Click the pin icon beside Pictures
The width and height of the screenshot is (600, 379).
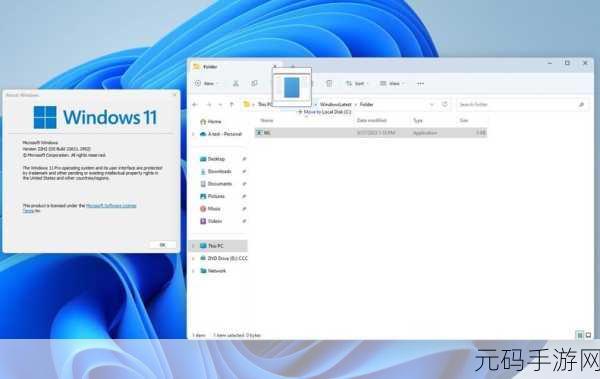pyautogui.click(x=244, y=196)
